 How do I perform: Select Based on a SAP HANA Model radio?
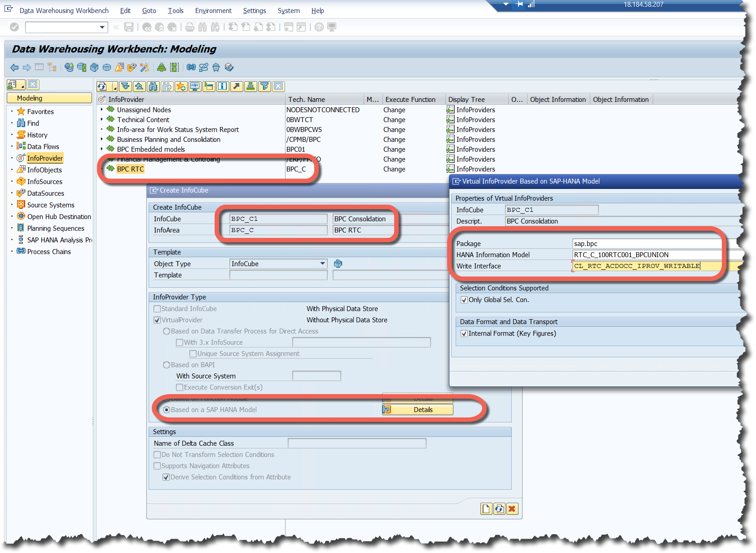167,410
